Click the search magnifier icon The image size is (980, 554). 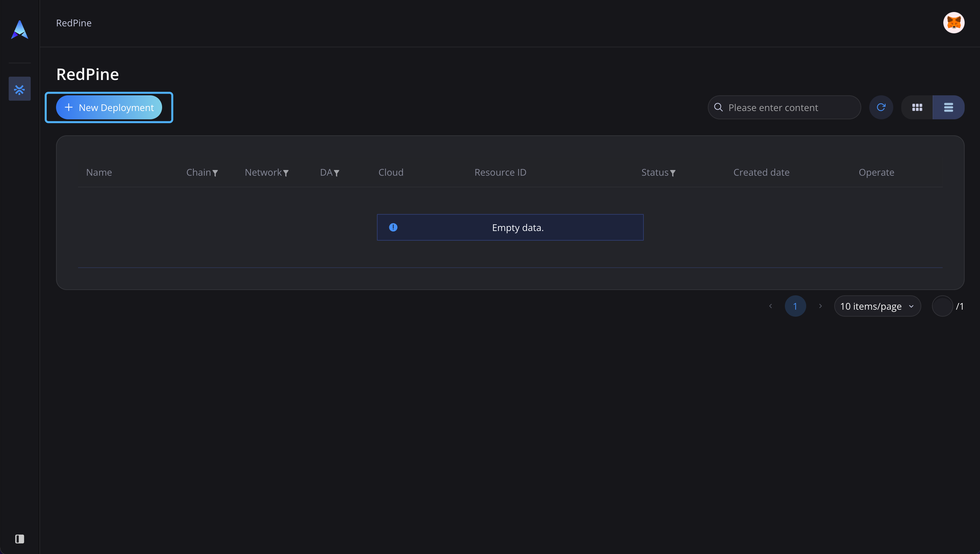pyautogui.click(x=718, y=107)
